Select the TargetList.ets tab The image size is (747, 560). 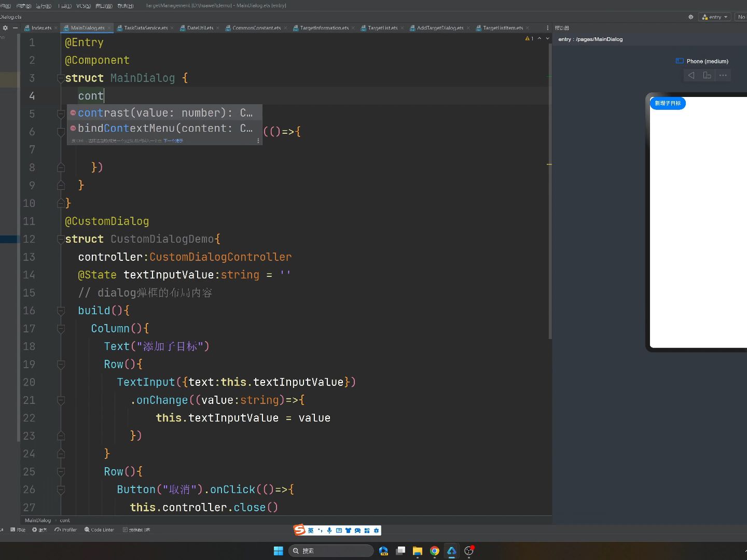coord(383,28)
